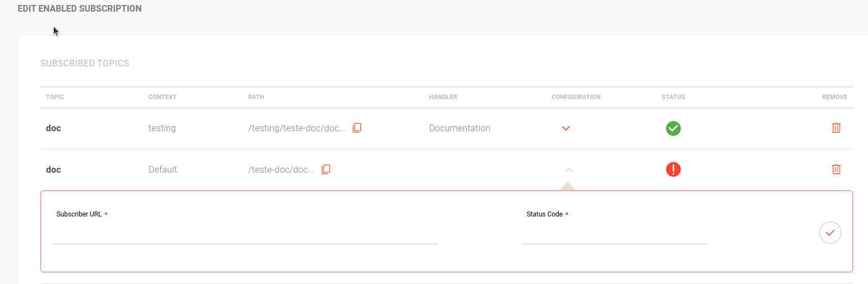The height and width of the screenshot is (284, 868).
Task: Select the Context column header
Action: coord(162,97)
